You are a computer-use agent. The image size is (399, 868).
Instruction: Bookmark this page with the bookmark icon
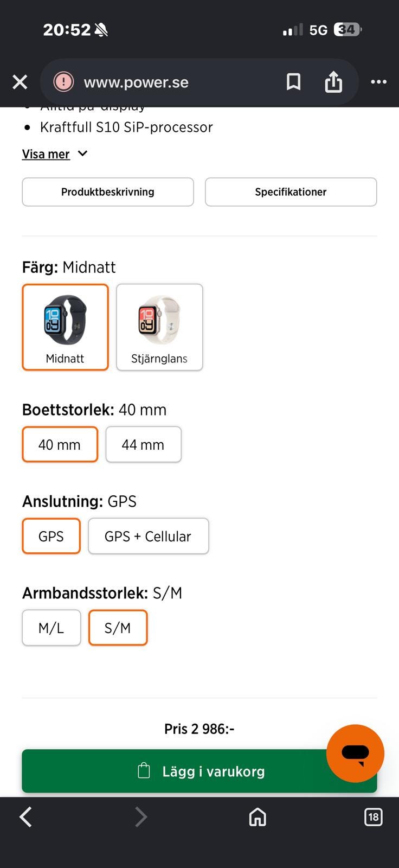(x=293, y=82)
